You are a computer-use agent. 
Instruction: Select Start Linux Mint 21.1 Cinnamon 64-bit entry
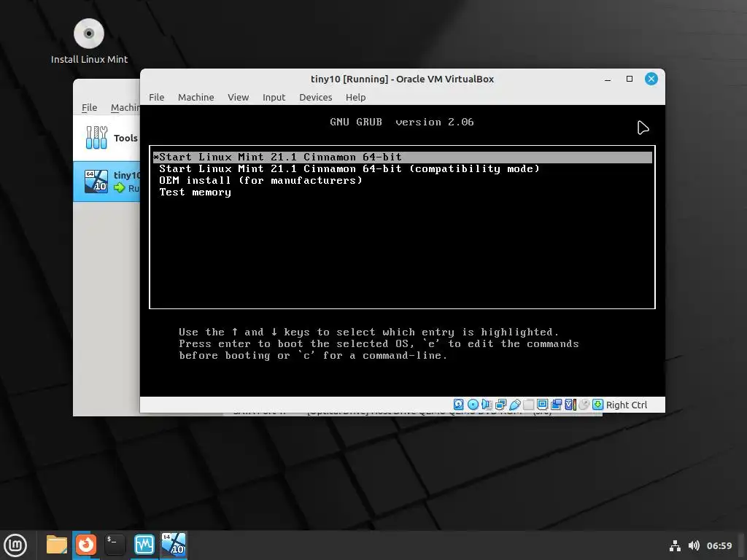[x=403, y=157]
